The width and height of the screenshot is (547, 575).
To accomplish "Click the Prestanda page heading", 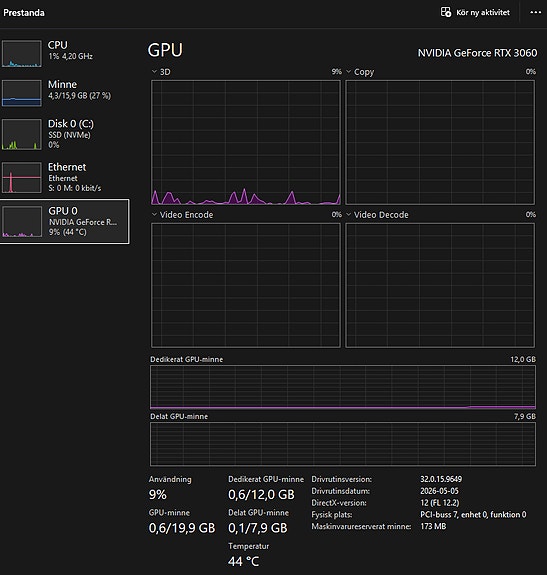I will (24, 12).
